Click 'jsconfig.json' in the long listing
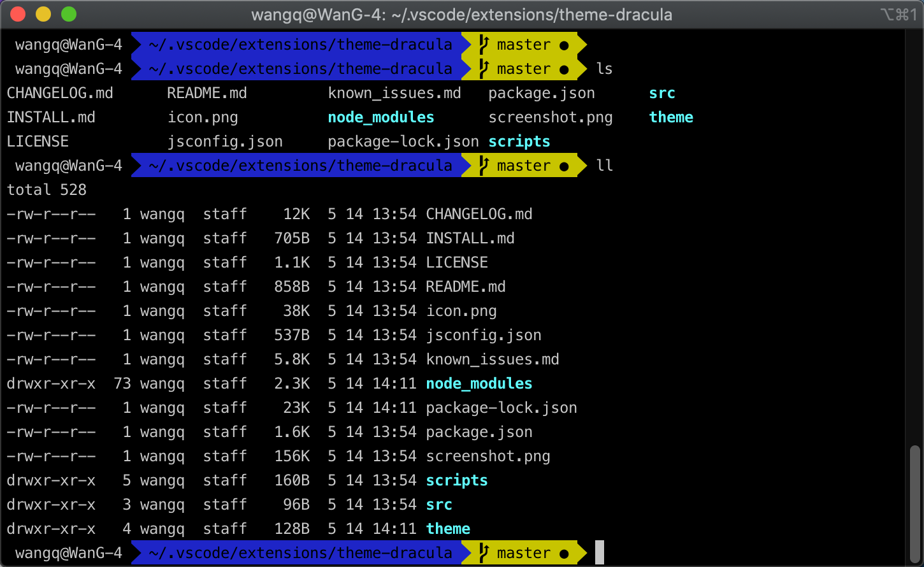This screenshot has height=567, width=924. click(x=484, y=336)
